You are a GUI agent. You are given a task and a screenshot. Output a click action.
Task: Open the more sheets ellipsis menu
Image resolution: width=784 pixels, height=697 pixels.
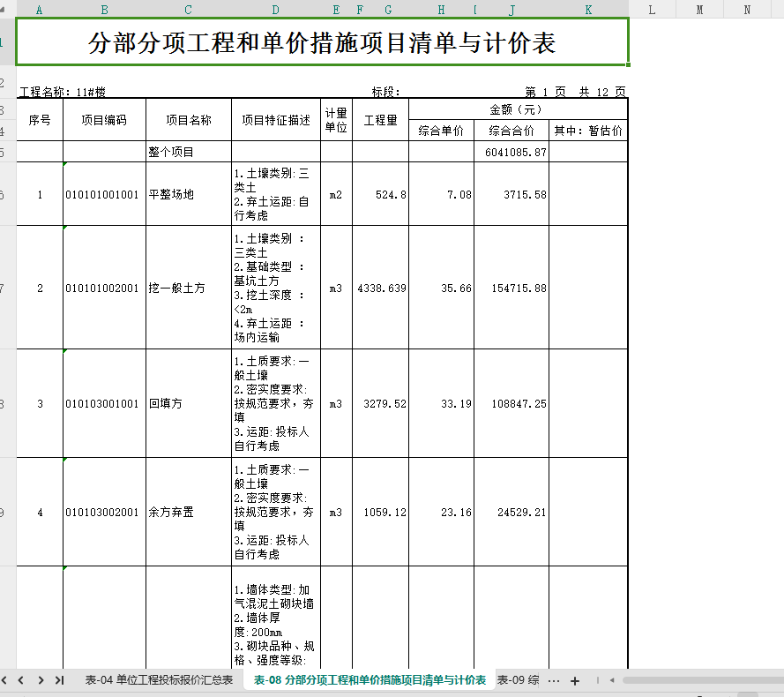click(x=554, y=680)
